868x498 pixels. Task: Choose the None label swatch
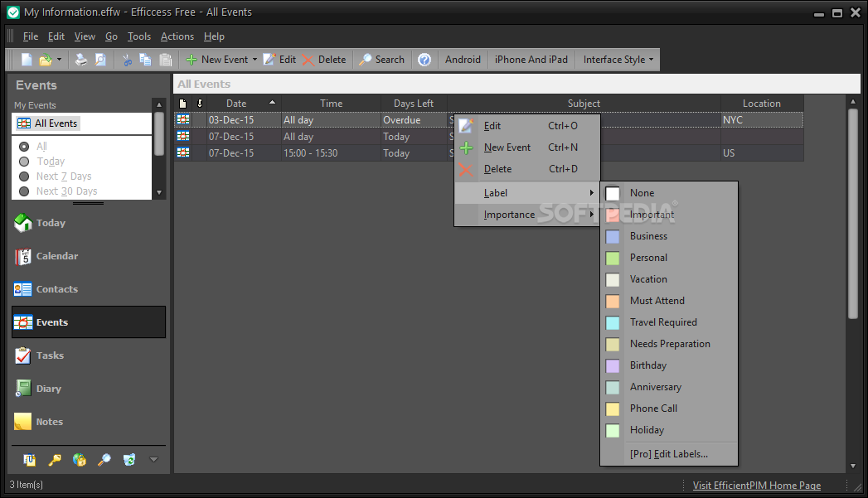tap(613, 193)
